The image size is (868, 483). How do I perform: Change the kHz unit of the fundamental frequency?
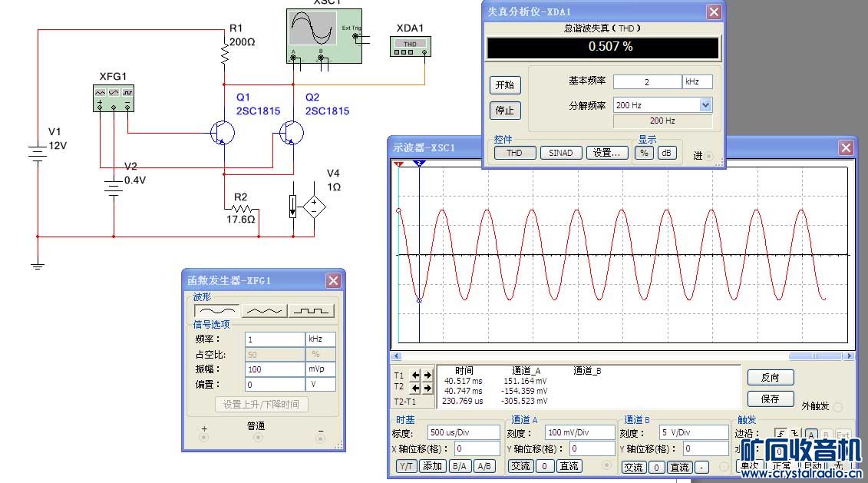click(697, 81)
